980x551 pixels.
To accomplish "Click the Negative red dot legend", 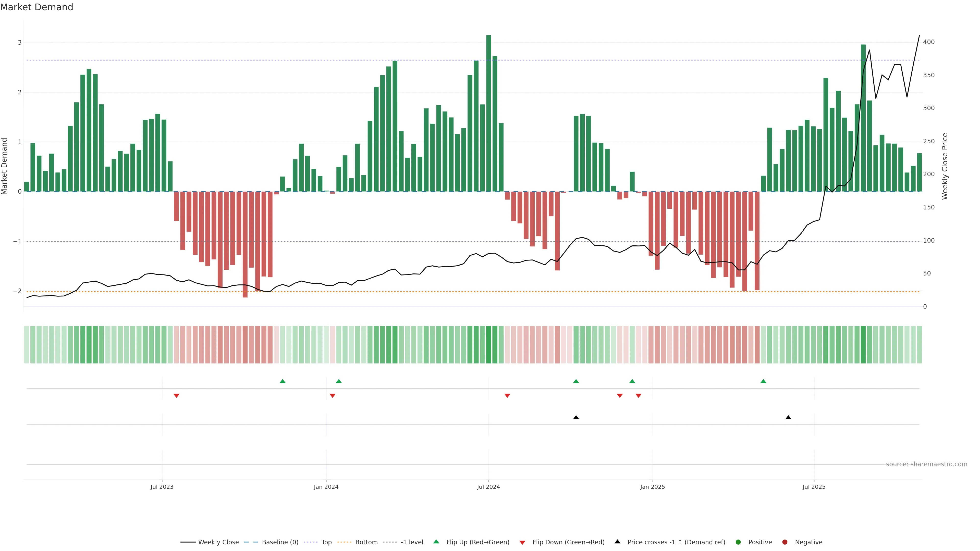I will click(785, 542).
